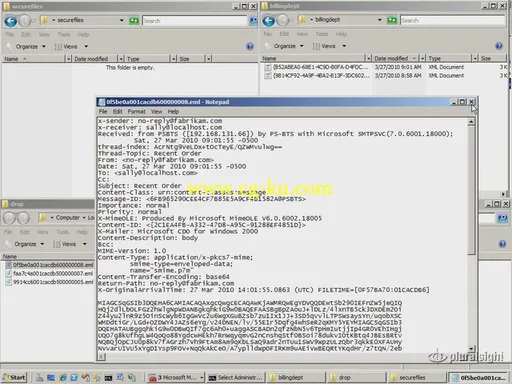512x384 pixels.
Task: Select file 9914cc6001cacdb500000005.eml in drop
Action: click(50, 282)
